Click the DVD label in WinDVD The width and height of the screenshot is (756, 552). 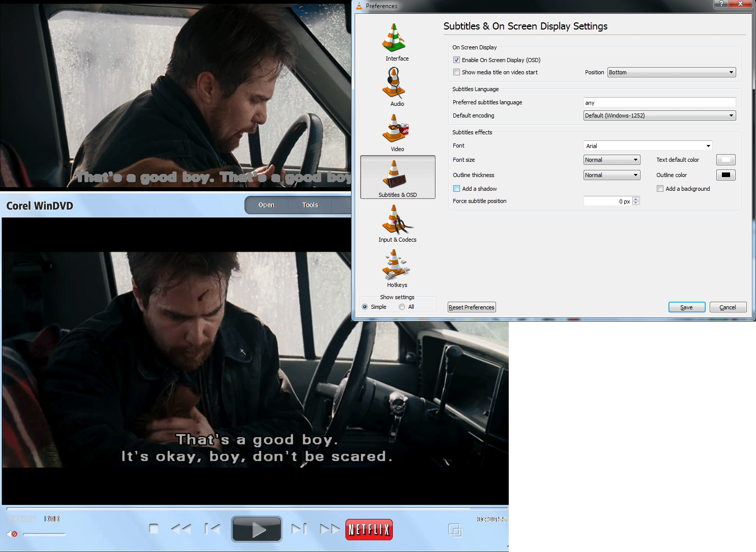point(52,519)
